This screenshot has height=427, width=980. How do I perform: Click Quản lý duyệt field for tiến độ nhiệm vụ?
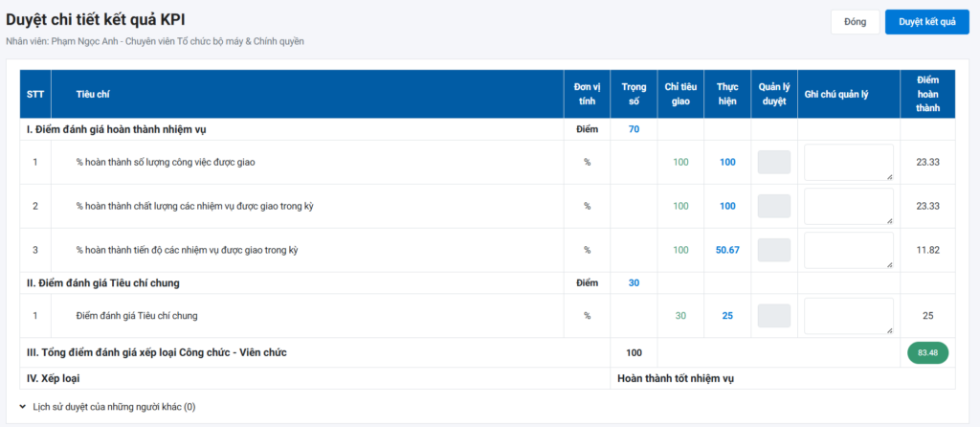(773, 250)
